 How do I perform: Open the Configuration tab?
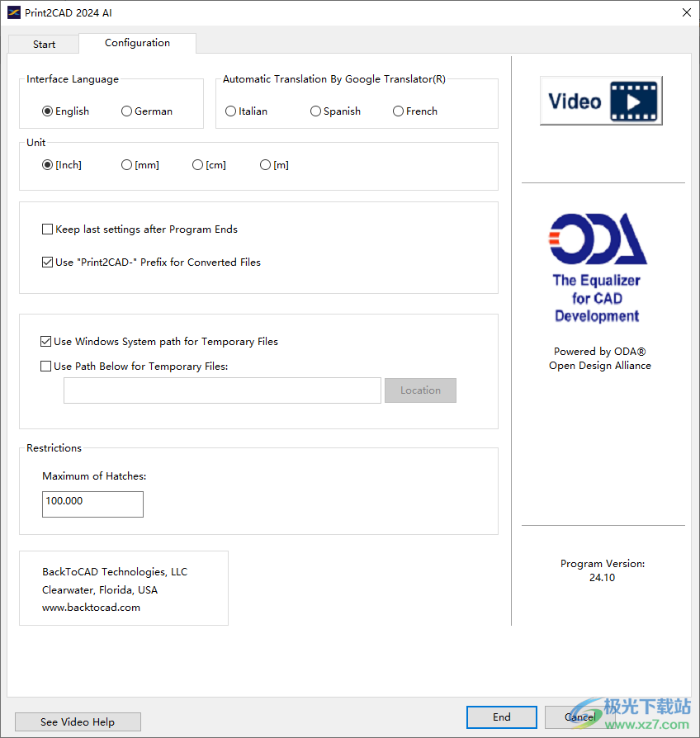click(138, 43)
